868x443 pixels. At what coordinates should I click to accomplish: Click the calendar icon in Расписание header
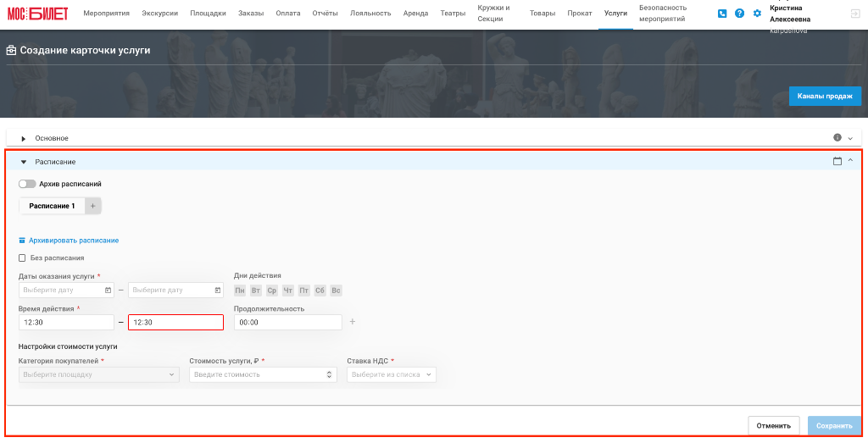pyautogui.click(x=837, y=161)
